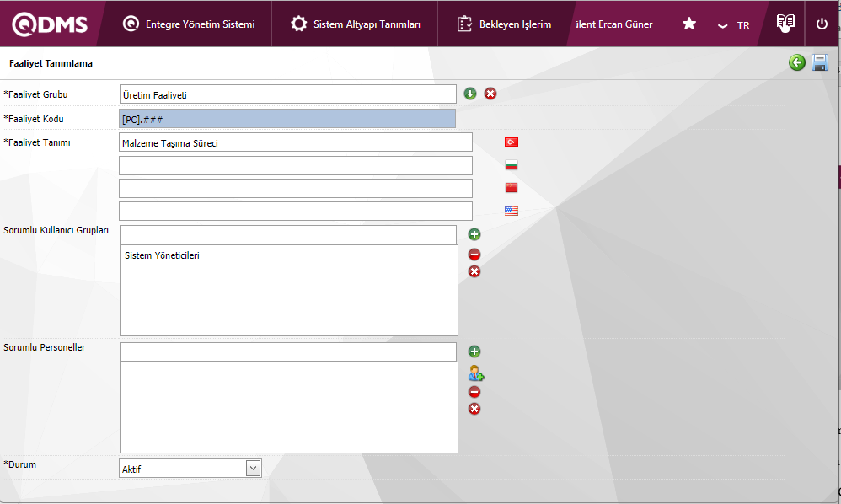This screenshot has height=504, width=841.
Task: Clear Faaliyet Grubu with red X icon
Action: 490,94
